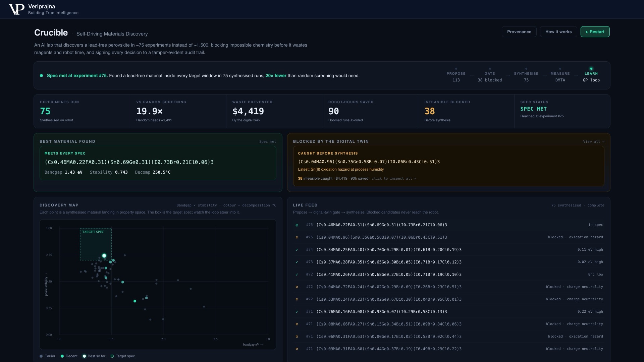Click 'Stability 0.743' value

(109, 172)
